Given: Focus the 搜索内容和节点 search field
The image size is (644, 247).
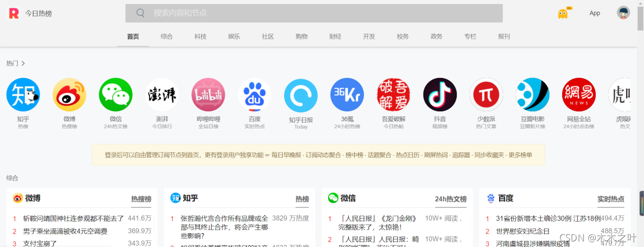Looking at the screenshot, I should [x=314, y=13].
